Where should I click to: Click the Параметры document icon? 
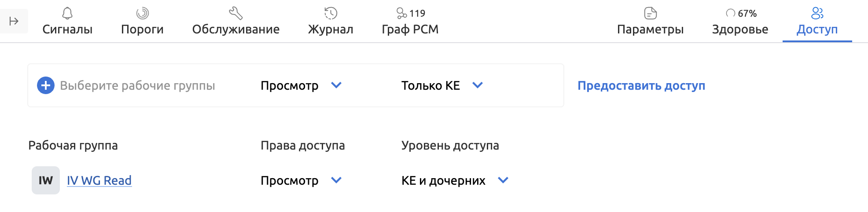click(x=650, y=13)
